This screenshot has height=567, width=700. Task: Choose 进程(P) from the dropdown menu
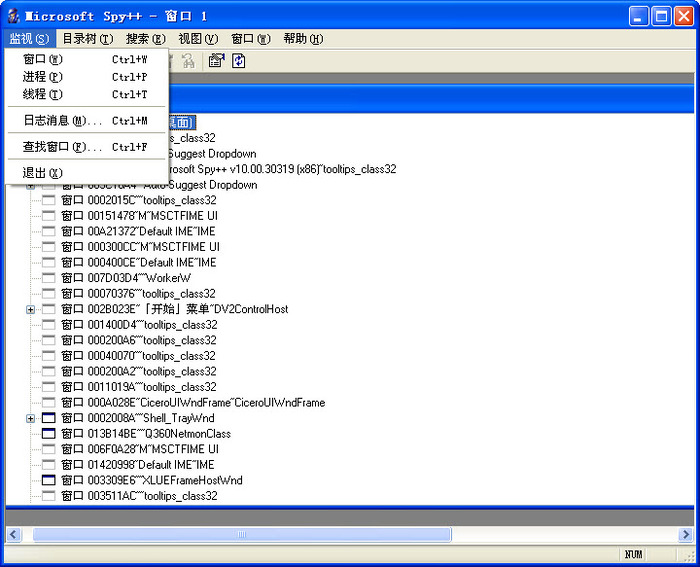click(87, 77)
